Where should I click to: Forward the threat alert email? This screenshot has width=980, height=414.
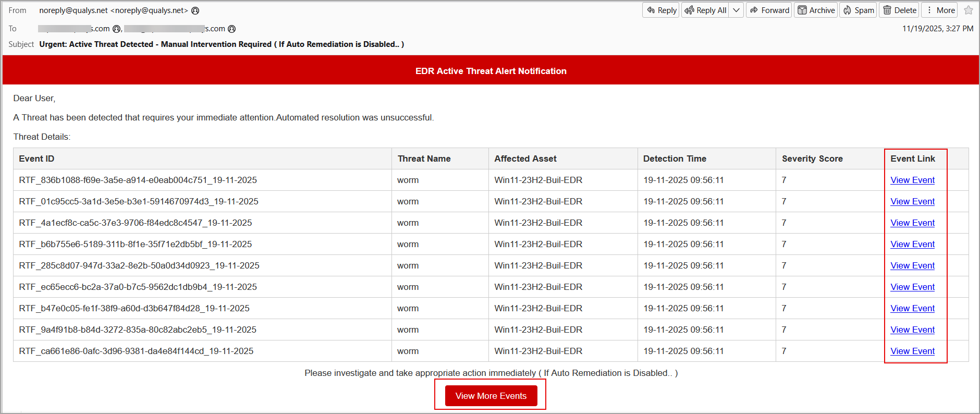[769, 10]
